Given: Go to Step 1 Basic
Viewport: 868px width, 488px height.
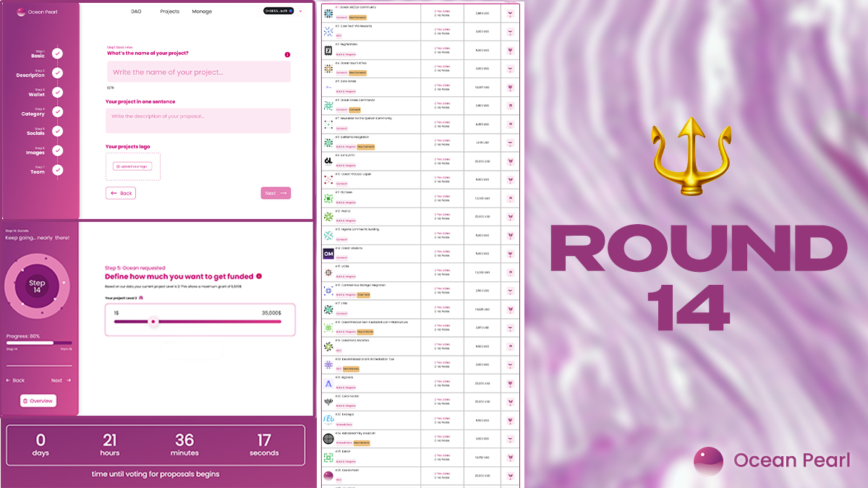Looking at the screenshot, I should (38, 54).
